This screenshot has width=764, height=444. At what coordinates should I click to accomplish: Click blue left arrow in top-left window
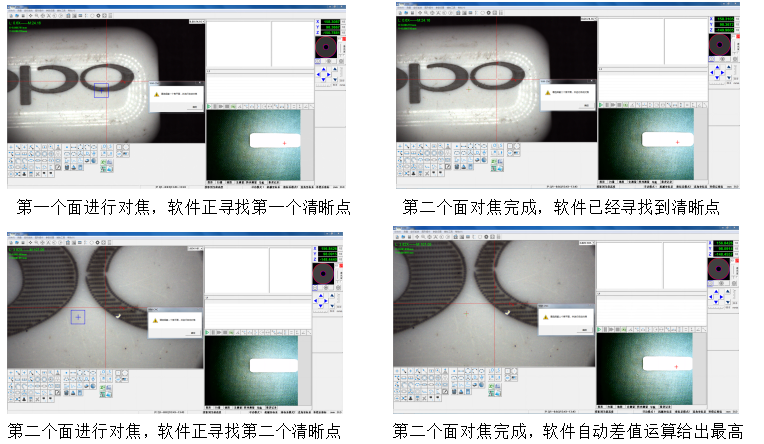click(318, 75)
